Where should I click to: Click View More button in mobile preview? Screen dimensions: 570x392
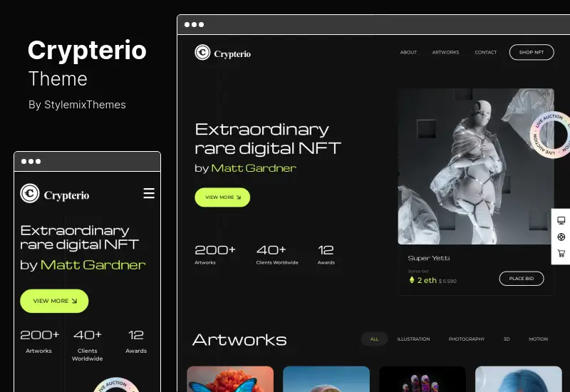click(x=54, y=301)
